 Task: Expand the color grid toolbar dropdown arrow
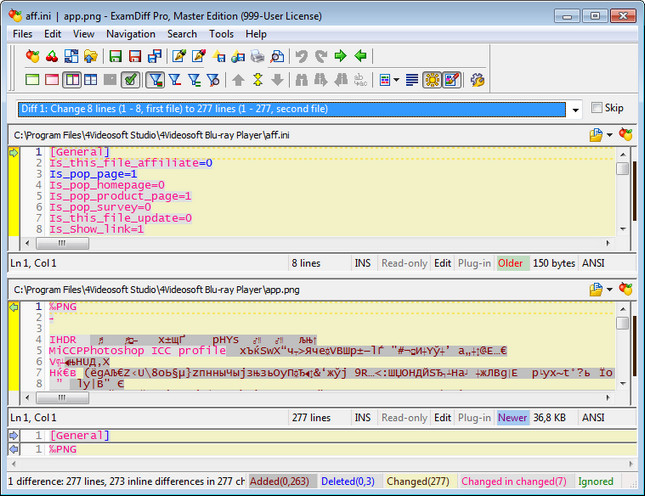click(396, 80)
